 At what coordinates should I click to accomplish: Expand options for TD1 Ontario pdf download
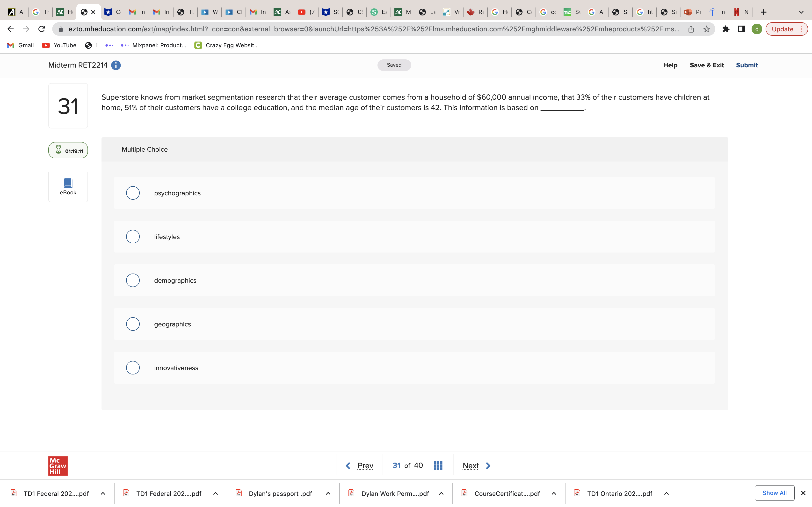coord(666,493)
